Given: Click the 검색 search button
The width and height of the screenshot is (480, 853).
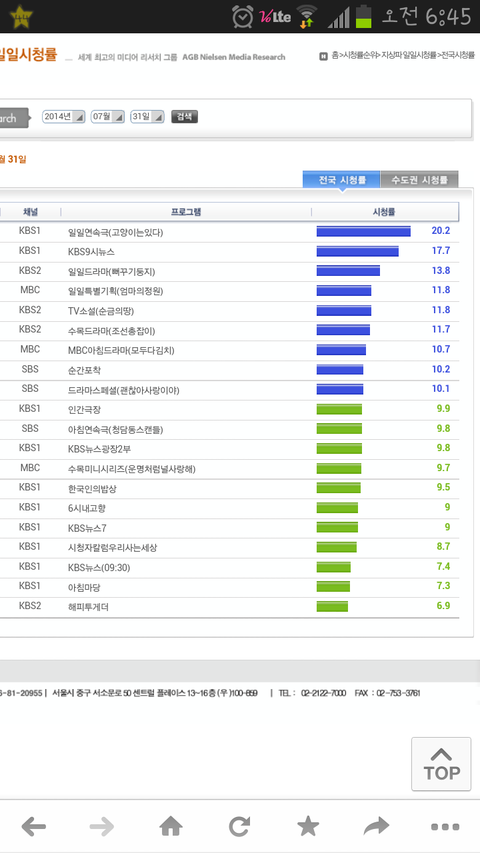Looking at the screenshot, I should (x=184, y=116).
